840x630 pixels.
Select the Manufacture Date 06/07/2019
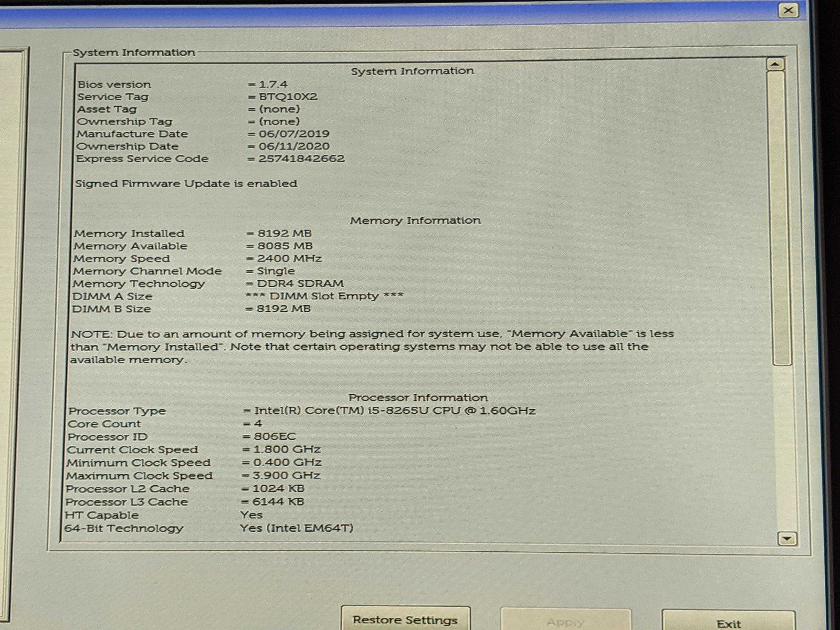(x=294, y=134)
